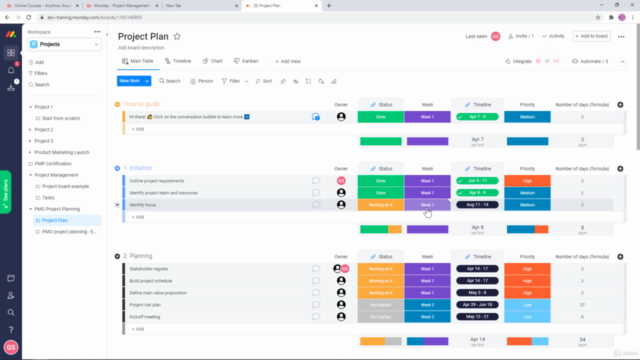640x360 pixels.
Task: Switch to the Timeline view
Action: click(178, 61)
